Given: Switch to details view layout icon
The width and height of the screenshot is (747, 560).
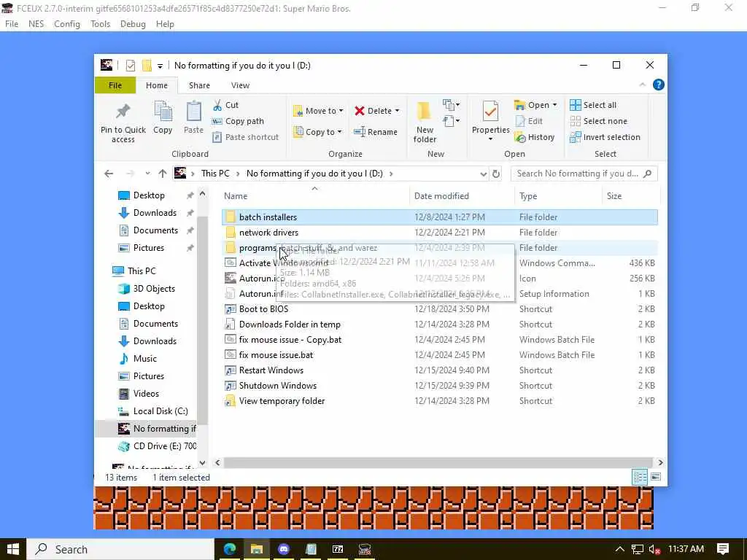Looking at the screenshot, I should [640, 477].
